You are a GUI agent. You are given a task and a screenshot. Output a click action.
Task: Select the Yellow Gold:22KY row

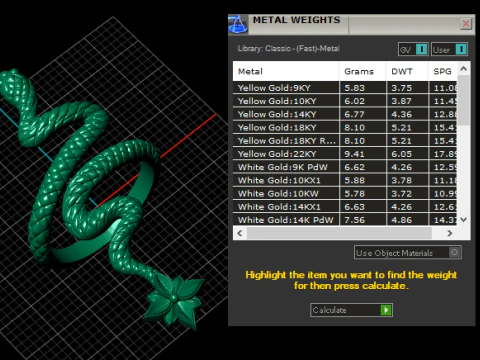(345, 154)
